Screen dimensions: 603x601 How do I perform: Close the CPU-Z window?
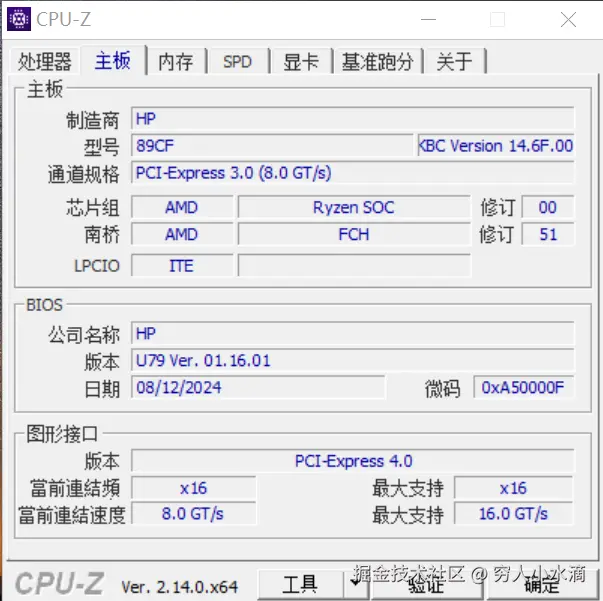[568, 19]
